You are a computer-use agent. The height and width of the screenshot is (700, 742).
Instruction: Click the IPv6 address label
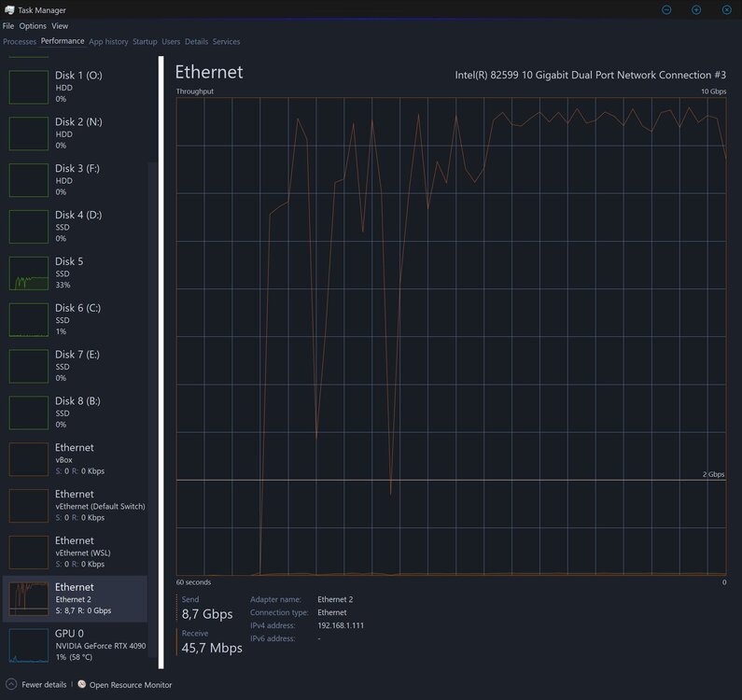pos(273,638)
